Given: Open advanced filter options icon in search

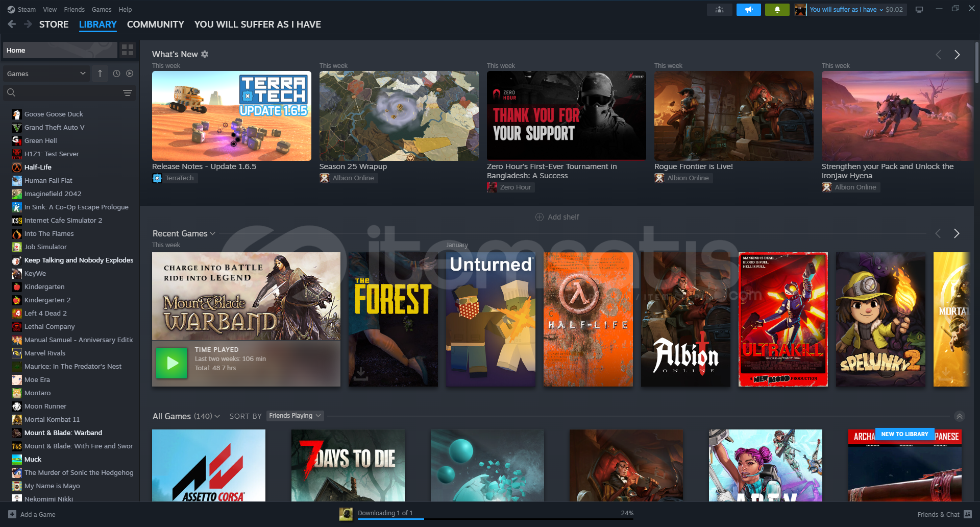Looking at the screenshot, I should coord(128,92).
